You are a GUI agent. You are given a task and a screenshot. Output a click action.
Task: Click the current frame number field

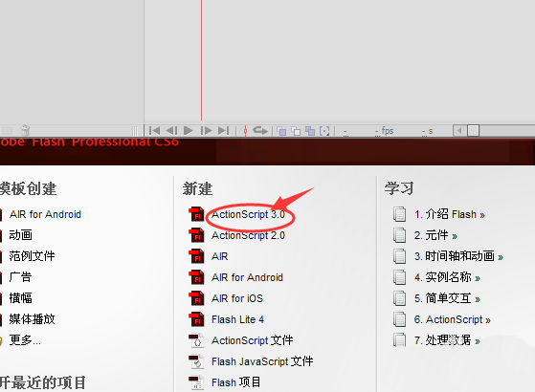346,132
